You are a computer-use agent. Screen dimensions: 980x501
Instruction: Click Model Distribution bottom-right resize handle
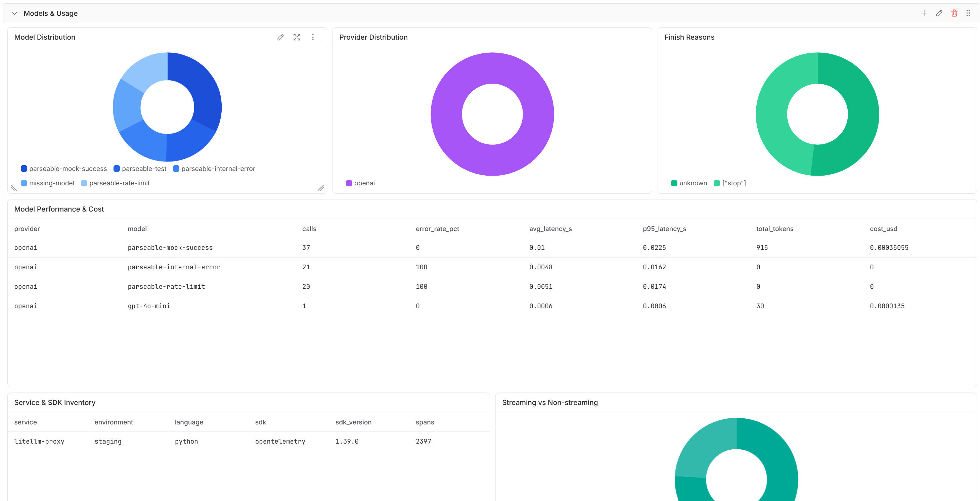pos(321,188)
